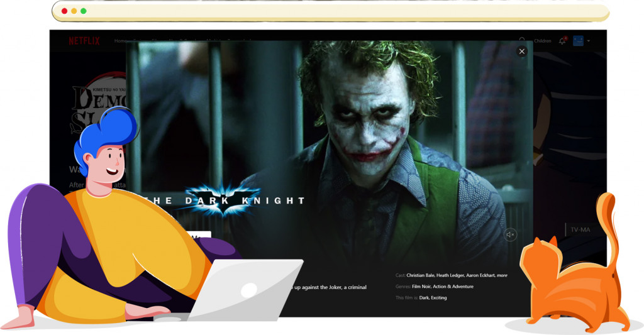Open the notifications bell

click(x=562, y=41)
